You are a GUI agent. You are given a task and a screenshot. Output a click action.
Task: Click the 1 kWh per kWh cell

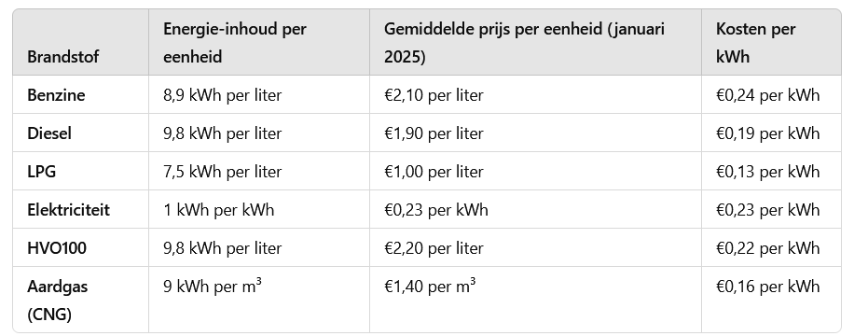click(x=219, y=210)
